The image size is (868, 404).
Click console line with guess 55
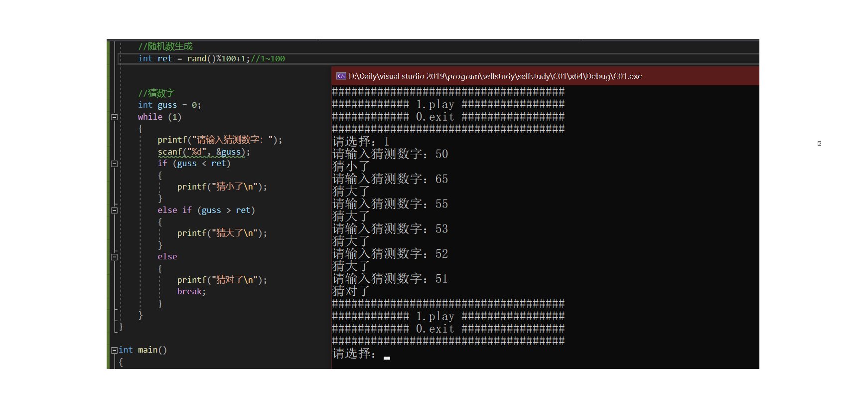pyautogui.click(x=390, y=204)
